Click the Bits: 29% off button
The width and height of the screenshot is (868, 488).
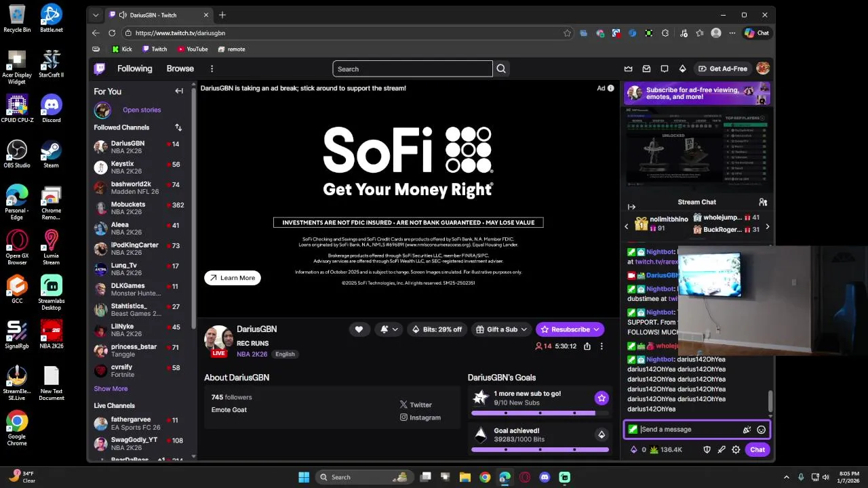click(x=437, y=329)
